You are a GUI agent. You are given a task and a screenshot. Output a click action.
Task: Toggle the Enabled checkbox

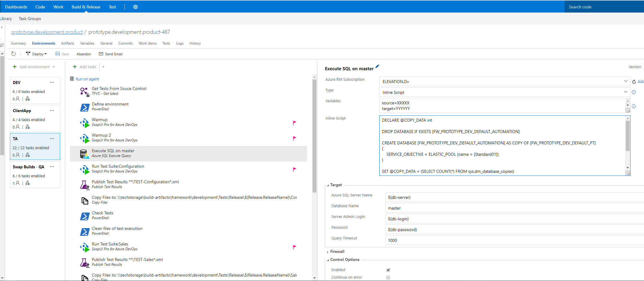[388, 270]
